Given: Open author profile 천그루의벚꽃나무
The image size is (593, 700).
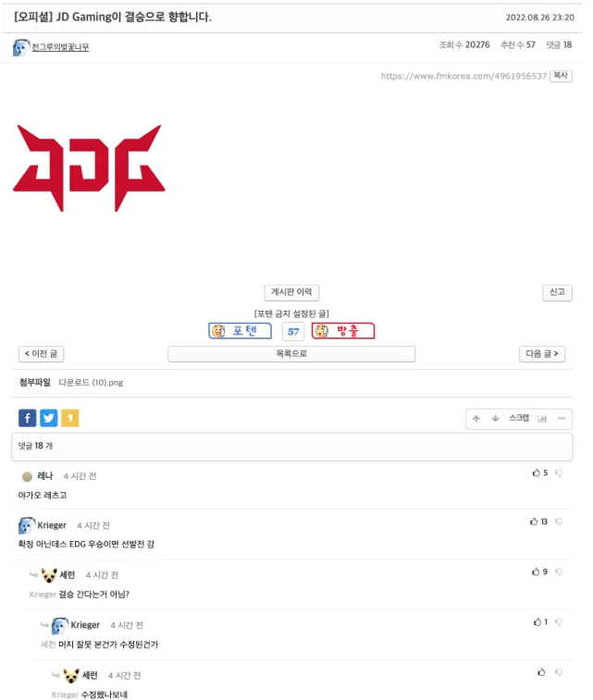Looking at the screenshot, I should point(60,47).
